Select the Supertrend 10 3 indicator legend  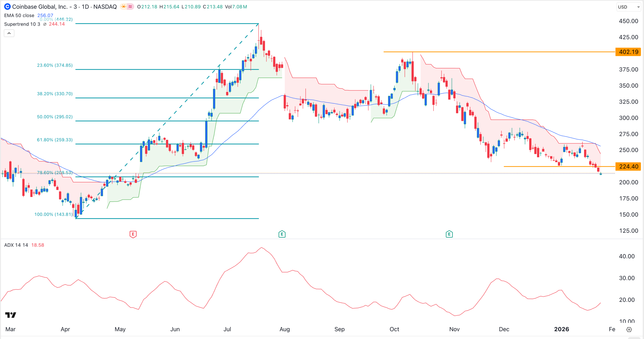[x=22, y=24]
